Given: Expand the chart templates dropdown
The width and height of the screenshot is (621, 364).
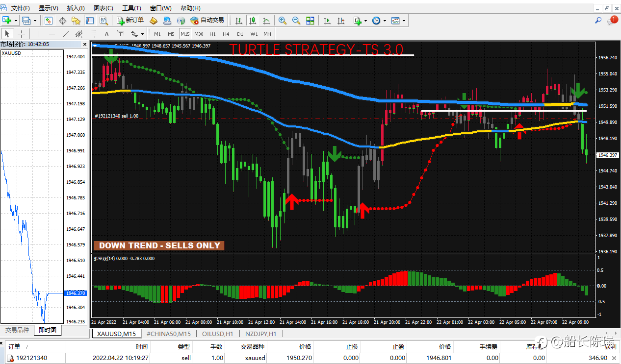Looking at the screenshot, I should pyautogui.click(x=404, y=21).
